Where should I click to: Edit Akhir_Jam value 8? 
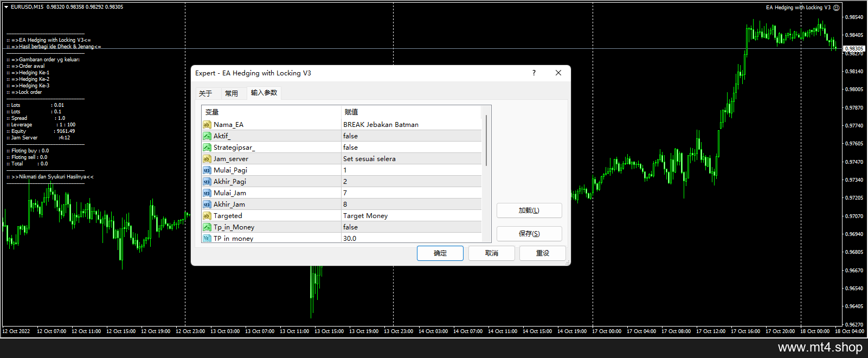(x=412, y=204)
